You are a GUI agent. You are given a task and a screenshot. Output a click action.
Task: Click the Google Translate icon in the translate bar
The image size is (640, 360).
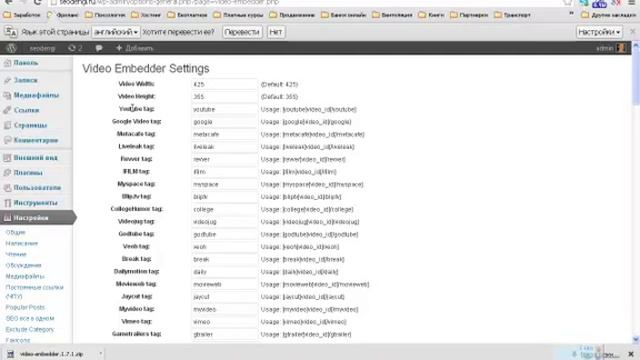(11, 32)
